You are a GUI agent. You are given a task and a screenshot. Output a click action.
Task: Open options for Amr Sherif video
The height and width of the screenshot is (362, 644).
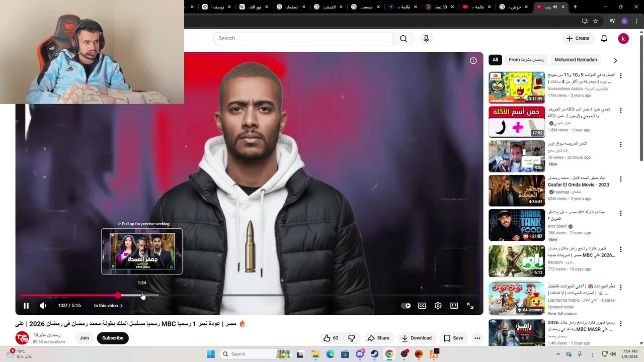click(x=620, y=213)
